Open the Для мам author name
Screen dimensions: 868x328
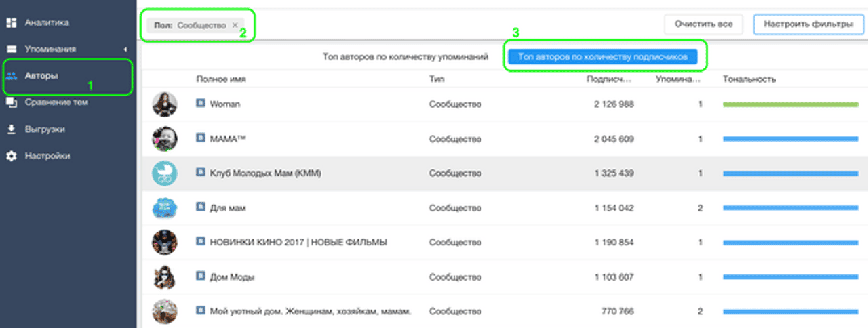point(228,207)
